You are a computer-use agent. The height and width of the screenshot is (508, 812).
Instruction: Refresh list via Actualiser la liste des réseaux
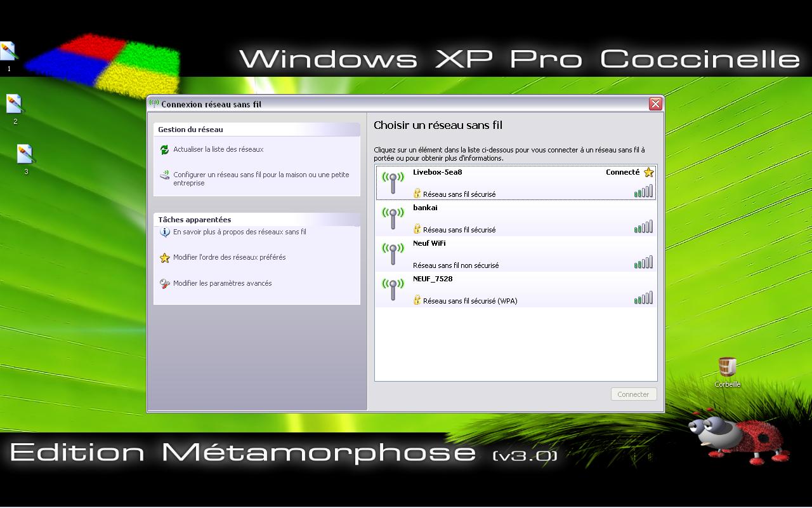tap(218, 150)
